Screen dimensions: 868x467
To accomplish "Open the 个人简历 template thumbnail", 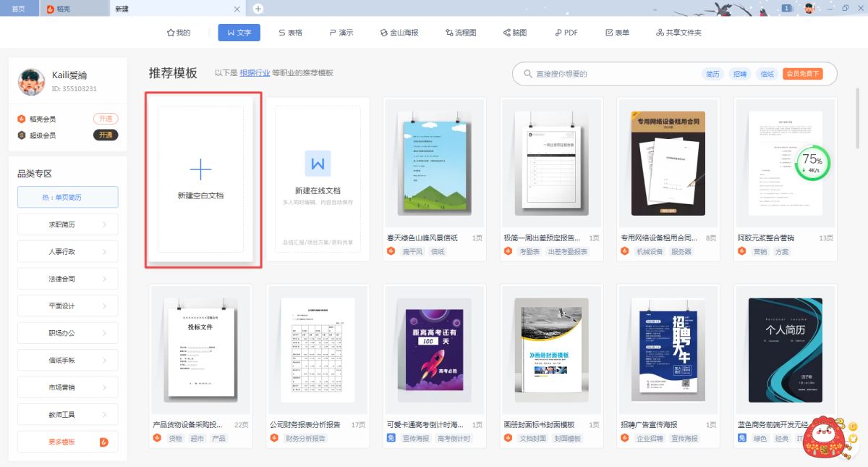I will pos(785,350).
